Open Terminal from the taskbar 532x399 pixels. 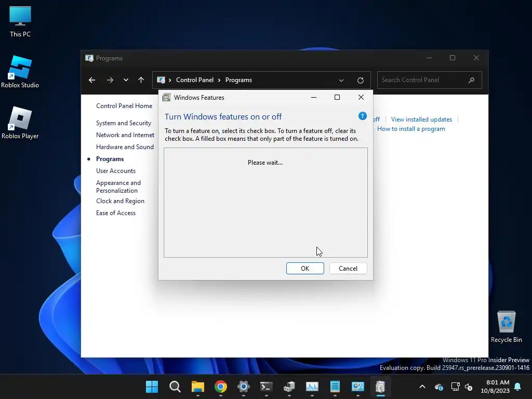pyautogui.click(x=267, y=387)
